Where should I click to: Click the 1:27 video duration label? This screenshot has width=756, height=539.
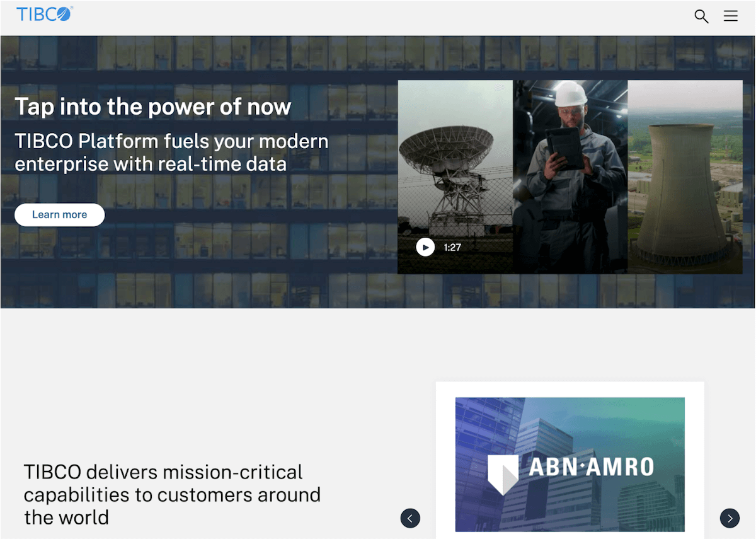coord(452,247)
